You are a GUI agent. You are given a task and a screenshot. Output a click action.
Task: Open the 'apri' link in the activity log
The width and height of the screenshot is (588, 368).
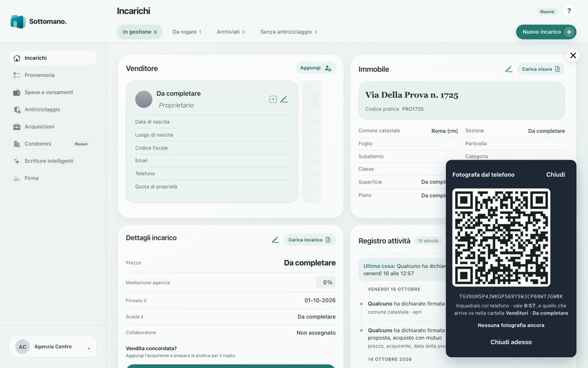[417, 312]
